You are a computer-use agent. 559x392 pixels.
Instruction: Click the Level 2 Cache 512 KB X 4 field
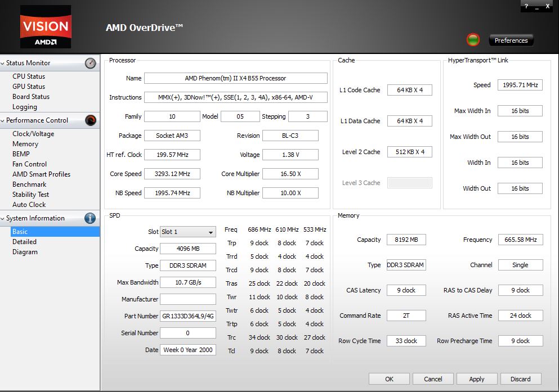coord(410,152)
